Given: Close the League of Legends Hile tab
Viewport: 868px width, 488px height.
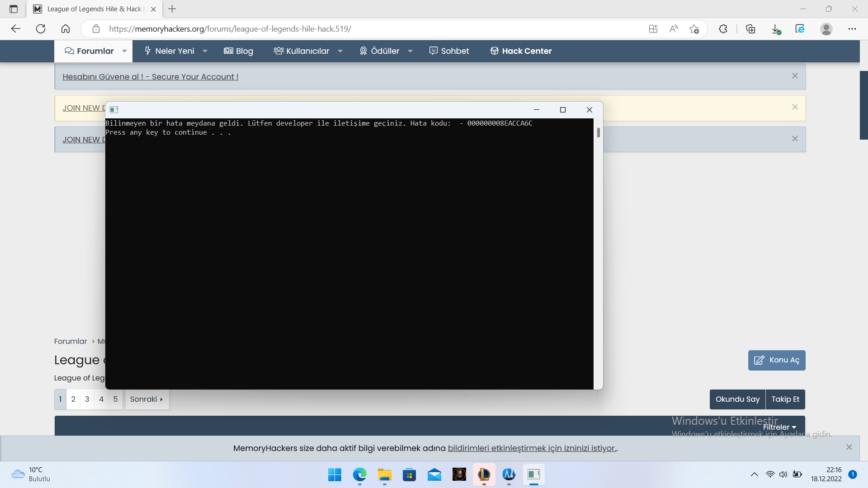Looking at the screenshot, I should tap(153, 9).
